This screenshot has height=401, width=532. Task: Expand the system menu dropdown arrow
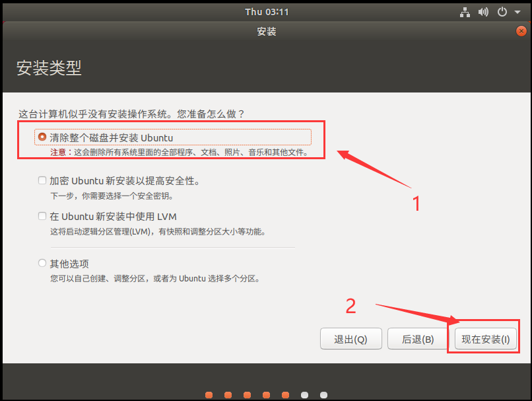click(x=517, y=13)
